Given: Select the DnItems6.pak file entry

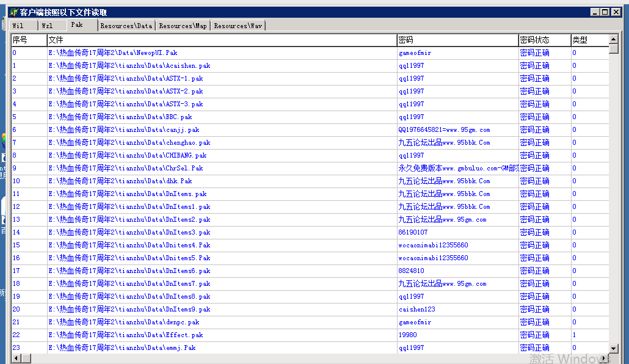Looking at the screenshot, I should (x=129, y=271).
